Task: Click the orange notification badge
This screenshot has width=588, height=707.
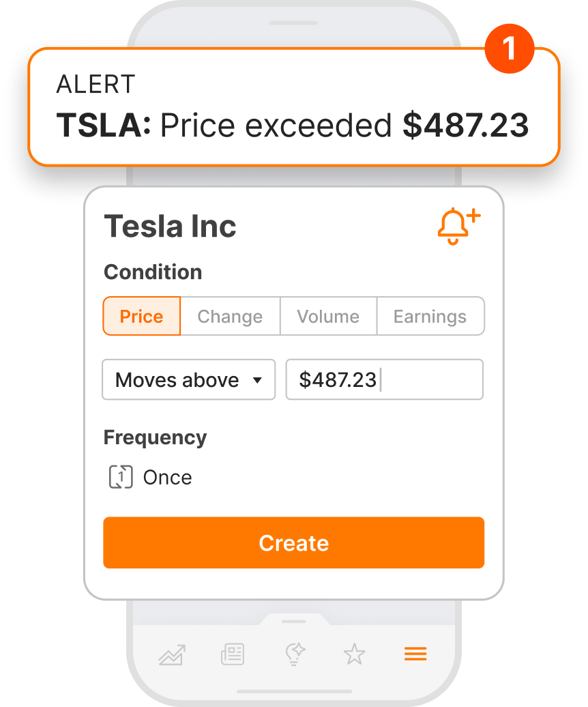Action: coord(509,48)
